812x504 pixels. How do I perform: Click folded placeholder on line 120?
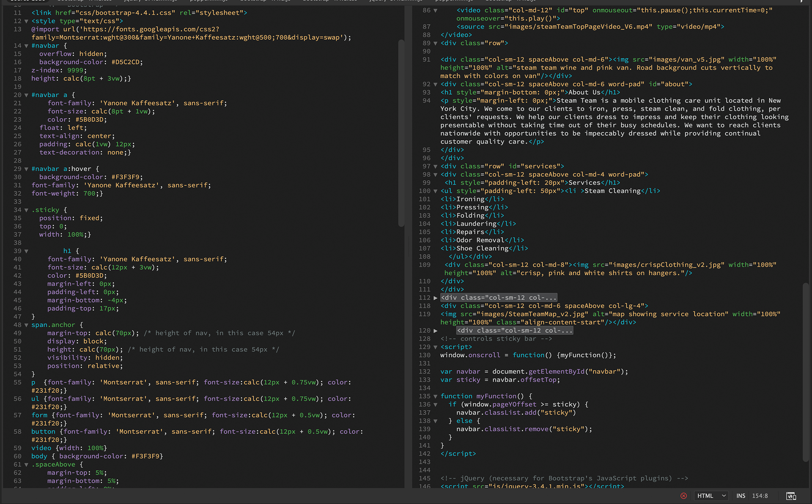(515, 331)
